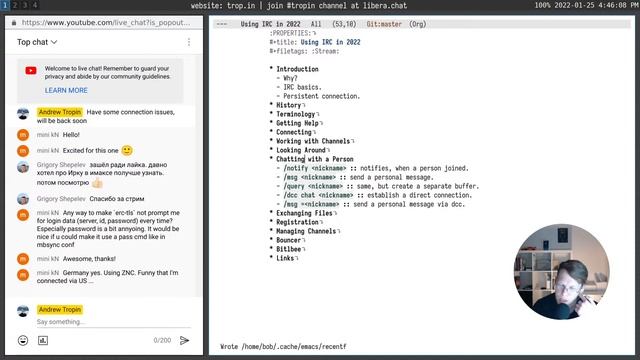
Task: Click Andrew Tropin avatar next to chat input
Action: [23, 311]
